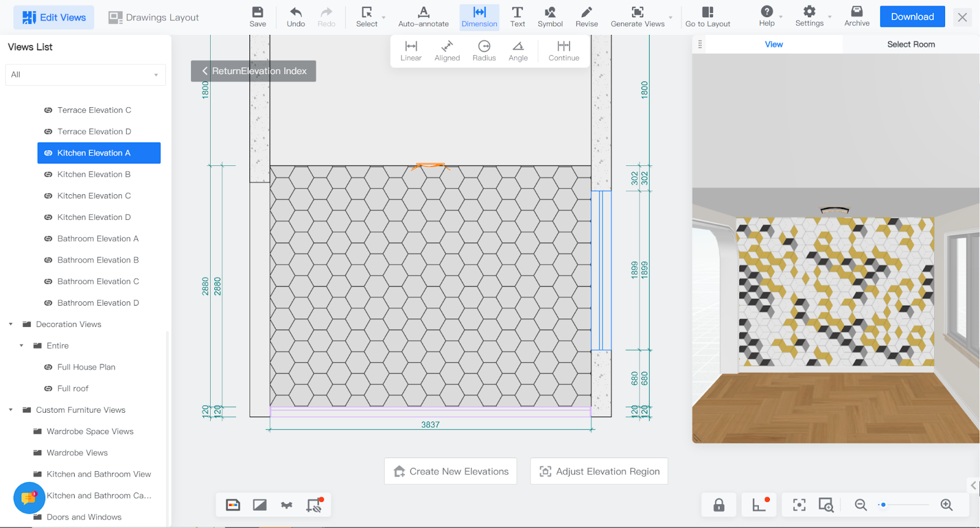Pick the Radius dimension tool
Image resolution: width=980 pixels, height=528 pixels.
pyautogui.click(x=484, y=51)
